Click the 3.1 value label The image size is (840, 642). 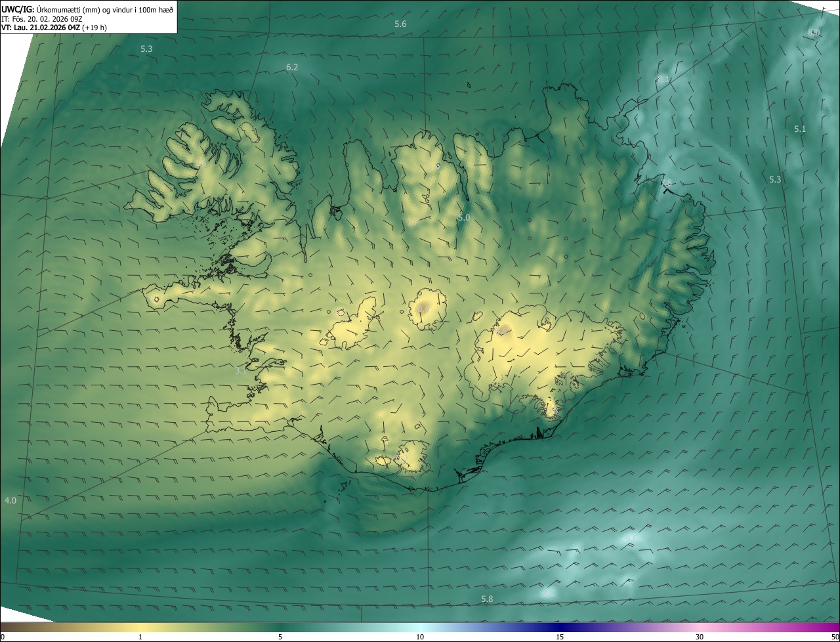click(x=241, y=370)
